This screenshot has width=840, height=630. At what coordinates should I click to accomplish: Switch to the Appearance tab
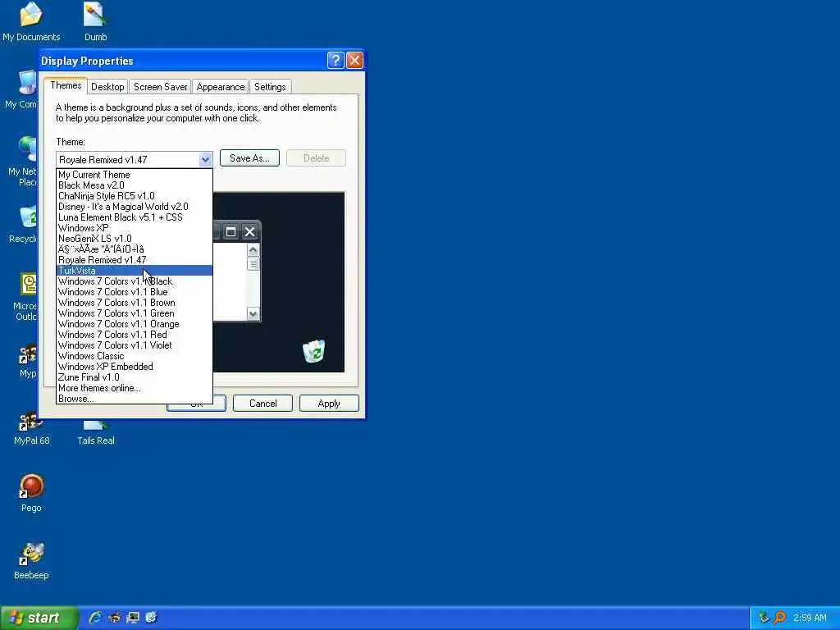click(220, 87)
